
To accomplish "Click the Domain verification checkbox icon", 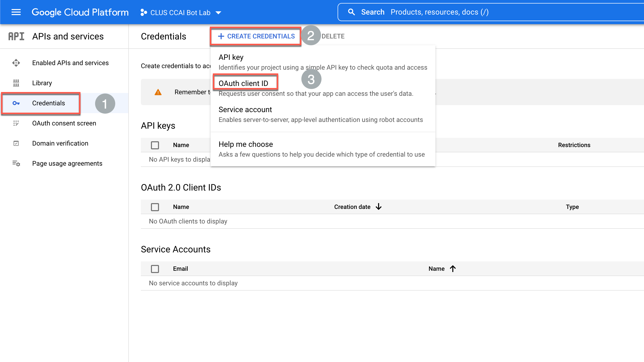I will [16, 143].
